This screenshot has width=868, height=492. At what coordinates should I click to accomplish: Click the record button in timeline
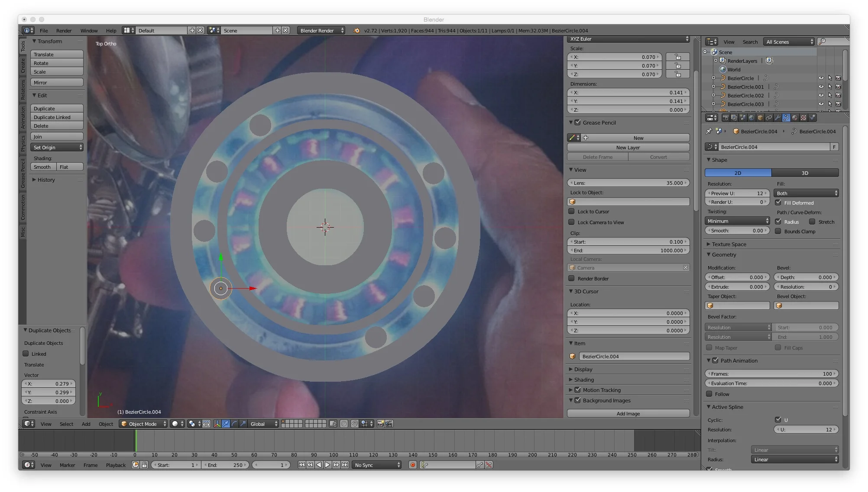(x=413, y=465)
